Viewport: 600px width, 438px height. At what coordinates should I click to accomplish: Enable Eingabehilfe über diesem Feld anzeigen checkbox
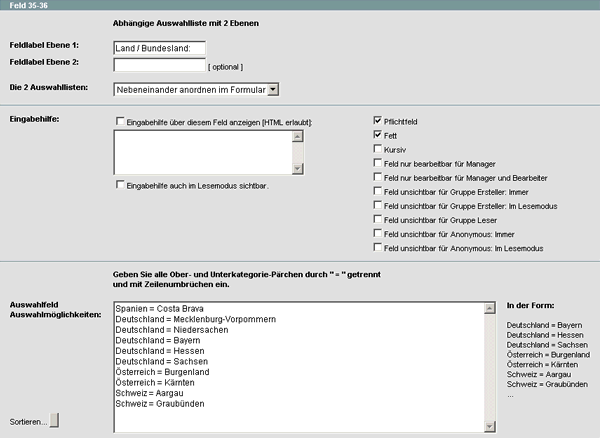tap(120, 121)
